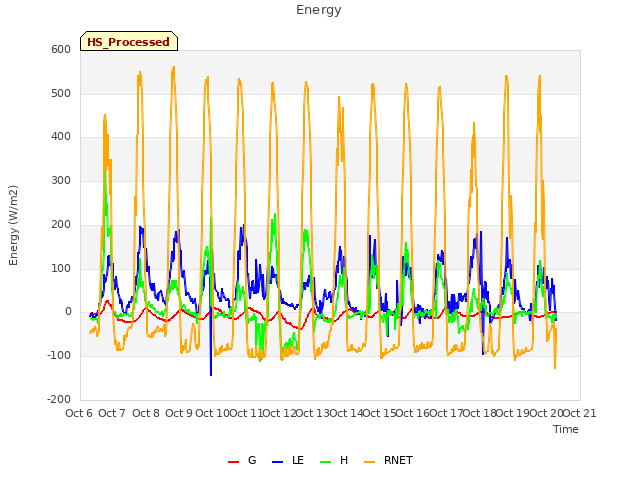Click the Oct 10 x-axis label

pos(212,413)
